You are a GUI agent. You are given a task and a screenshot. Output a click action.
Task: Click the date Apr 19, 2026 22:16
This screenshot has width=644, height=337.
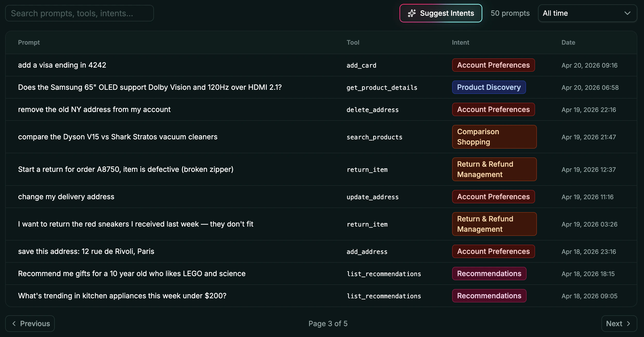589,110
